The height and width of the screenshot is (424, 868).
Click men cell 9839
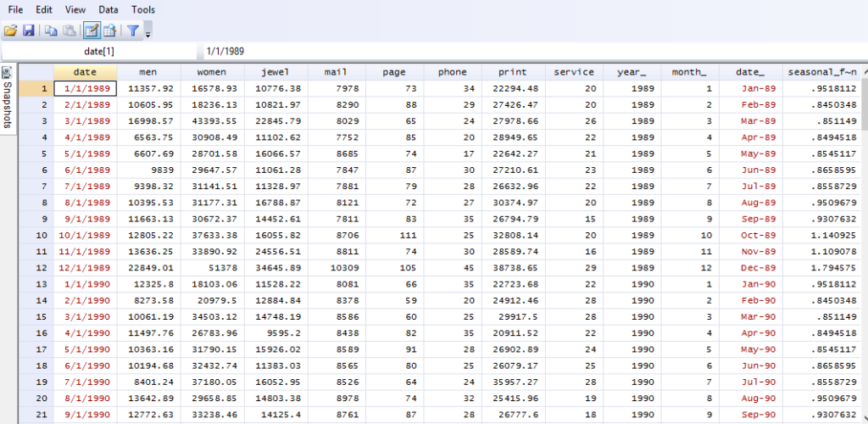coord(148,170)
